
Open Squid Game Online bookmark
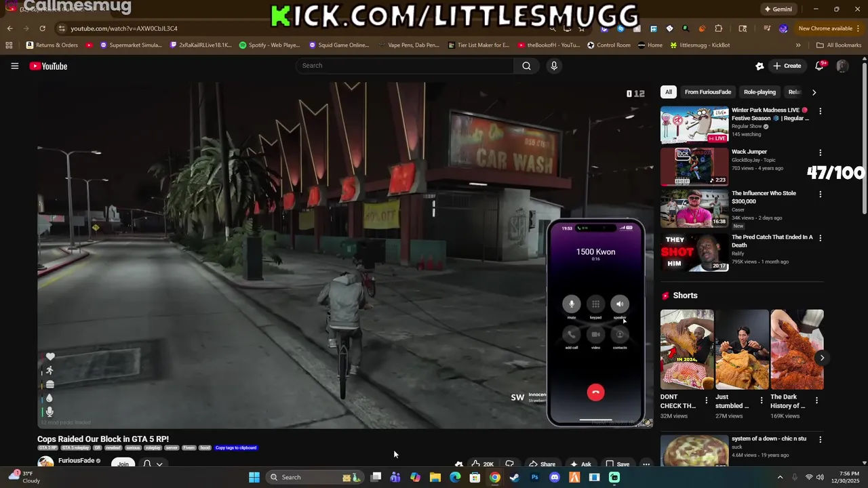(339, 45)
